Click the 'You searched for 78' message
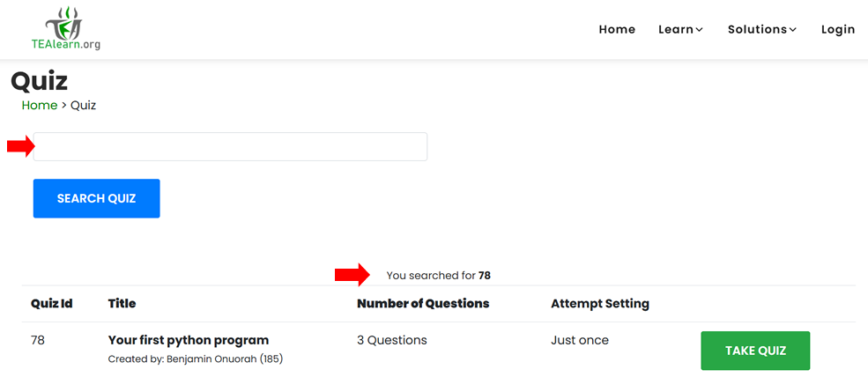 point(438,276)
